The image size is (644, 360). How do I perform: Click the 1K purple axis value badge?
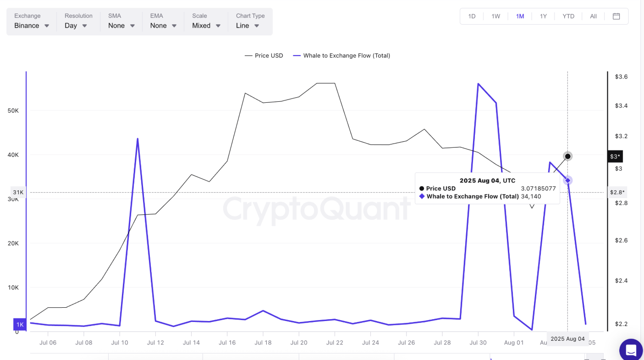click(20, 324)
